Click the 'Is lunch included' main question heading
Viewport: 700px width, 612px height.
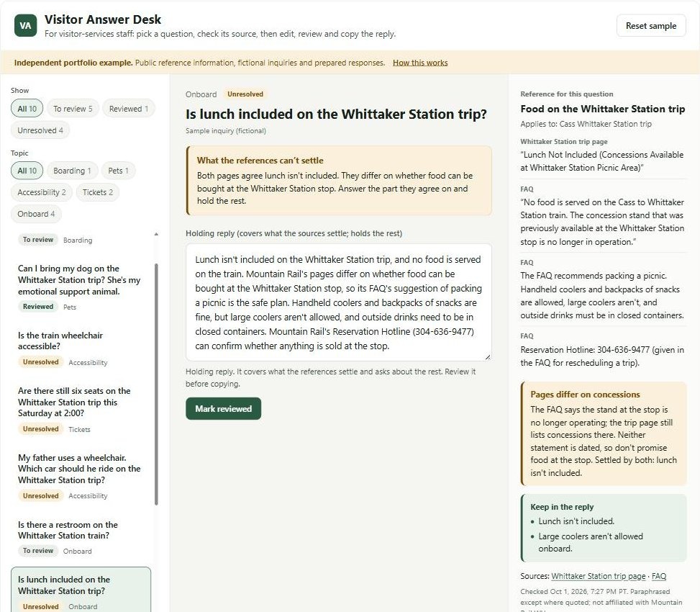336,114
